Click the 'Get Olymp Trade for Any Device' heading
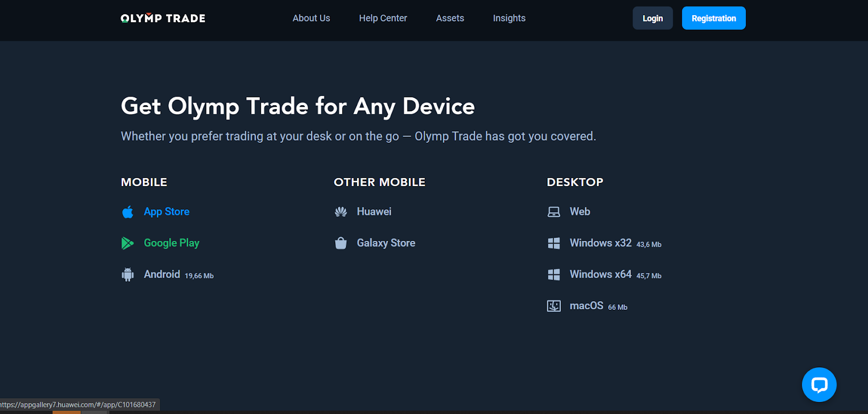Viewport: 868px width, 414px height. click(298, 106)
